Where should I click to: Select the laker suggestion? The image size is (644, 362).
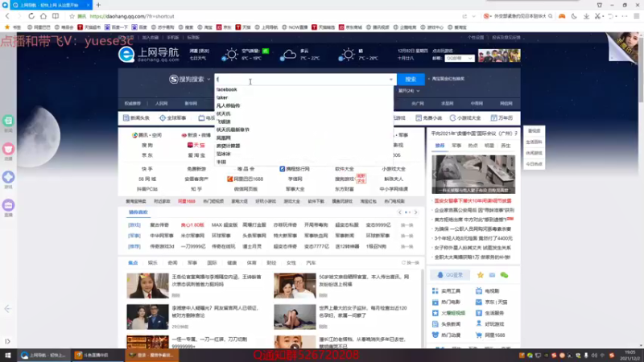222,97
